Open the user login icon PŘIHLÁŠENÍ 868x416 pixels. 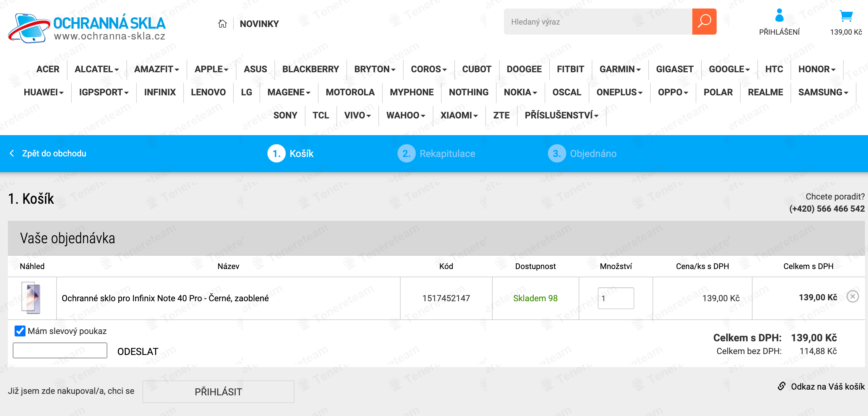point(779,22)
